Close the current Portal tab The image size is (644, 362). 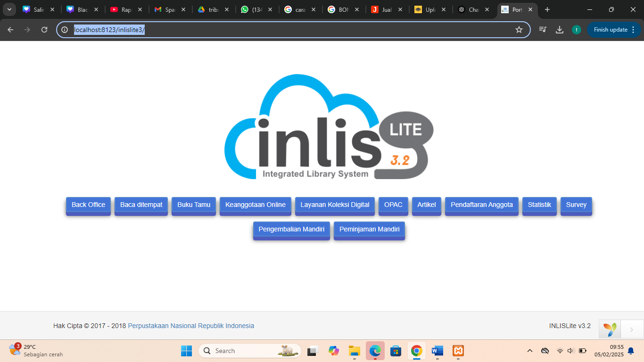coord(530,9)
